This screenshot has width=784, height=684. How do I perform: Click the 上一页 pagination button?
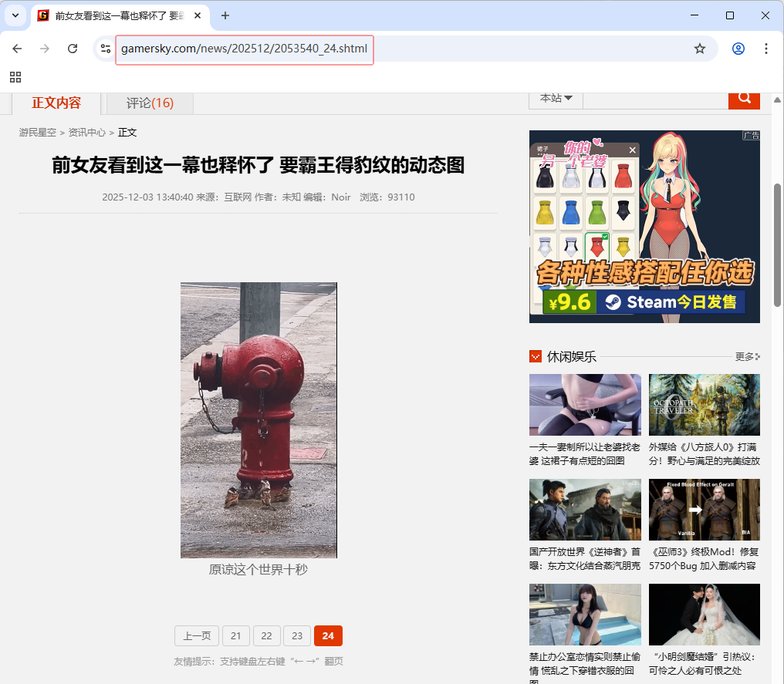tap(196, 635)
